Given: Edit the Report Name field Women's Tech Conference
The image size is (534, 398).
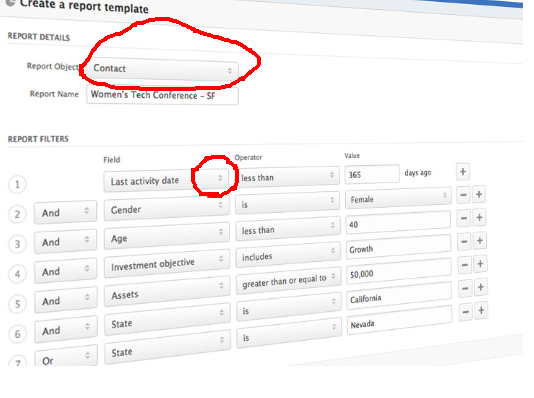Looking at the screenshot, I should (162, 95).
